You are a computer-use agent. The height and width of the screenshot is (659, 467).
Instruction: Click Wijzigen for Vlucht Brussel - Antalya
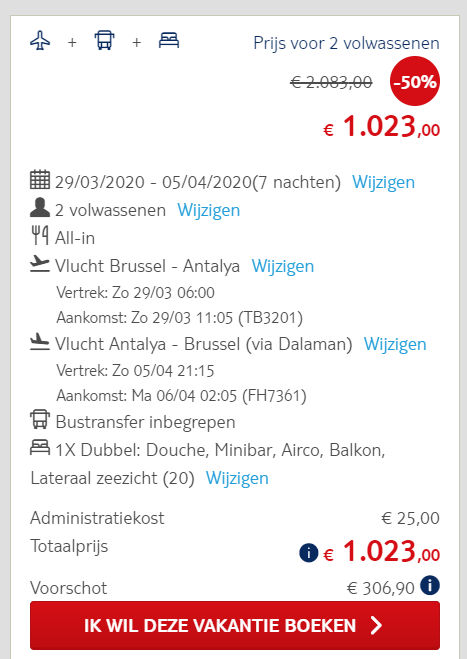(x=282, y=266)
